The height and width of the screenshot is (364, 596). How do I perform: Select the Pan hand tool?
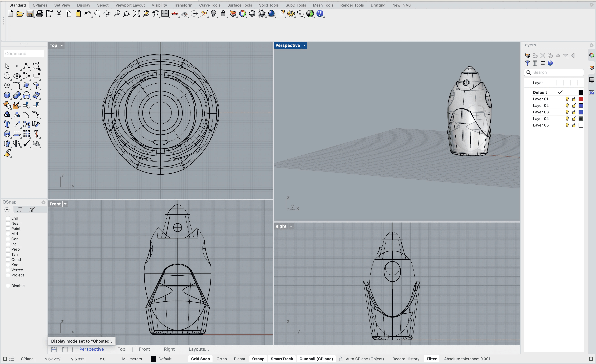coord(97,14)
